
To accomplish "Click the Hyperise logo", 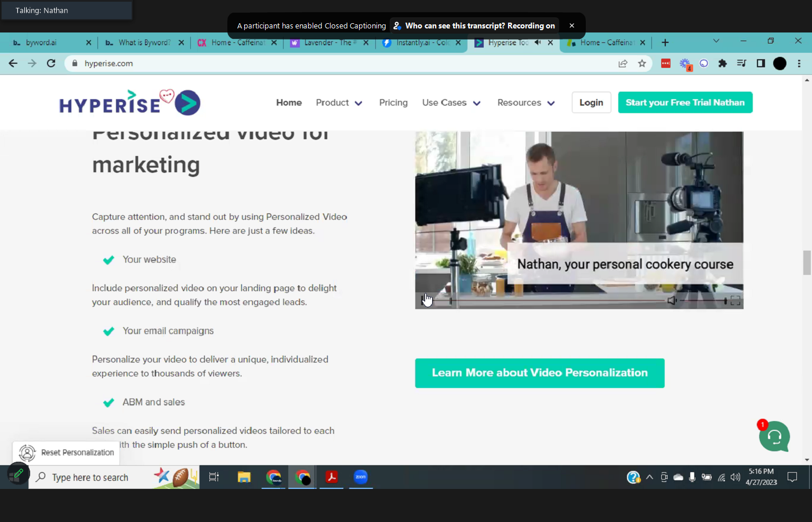I will coord(129,103).
